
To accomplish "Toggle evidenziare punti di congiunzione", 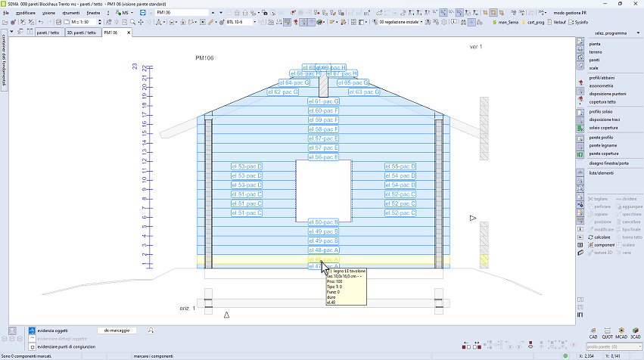I will coord(32,346).
